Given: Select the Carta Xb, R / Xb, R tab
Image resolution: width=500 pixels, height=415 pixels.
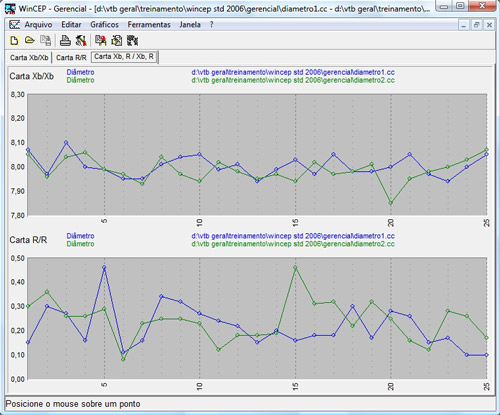Looking at the screenshot, I should coord(124,57).
